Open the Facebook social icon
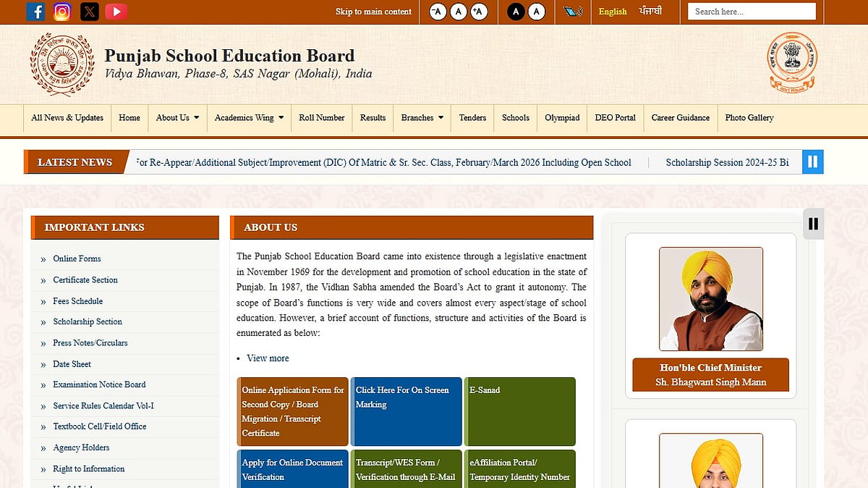Image resolution: width=868 pixels, height=488 pixels. pyautogui.click(x=35, y=12)
